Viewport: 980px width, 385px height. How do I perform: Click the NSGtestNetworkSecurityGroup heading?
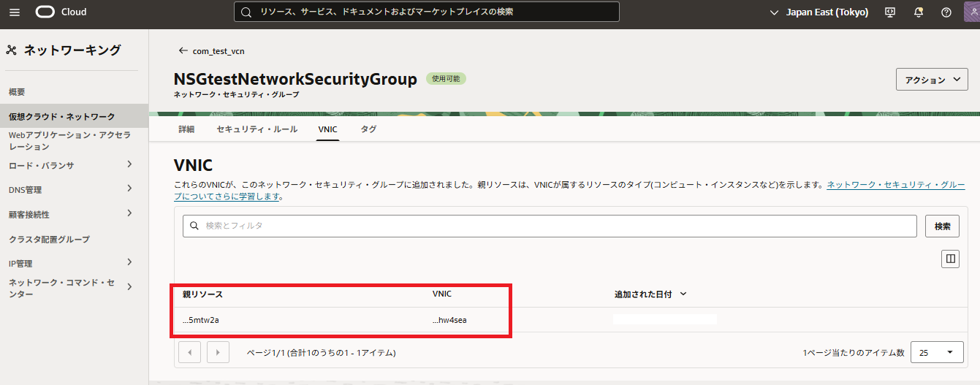pos(296,79)
